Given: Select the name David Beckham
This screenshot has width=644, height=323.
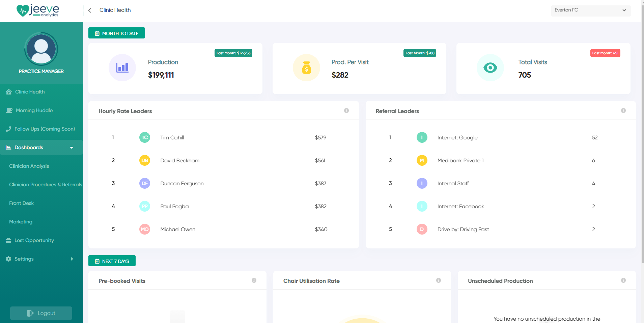Looking at the screenshot, I should (180, 160).
